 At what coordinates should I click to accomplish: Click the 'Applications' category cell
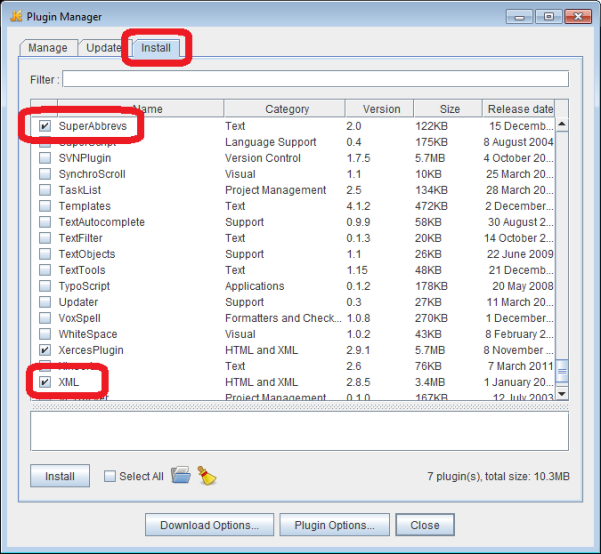click(255, 286)
